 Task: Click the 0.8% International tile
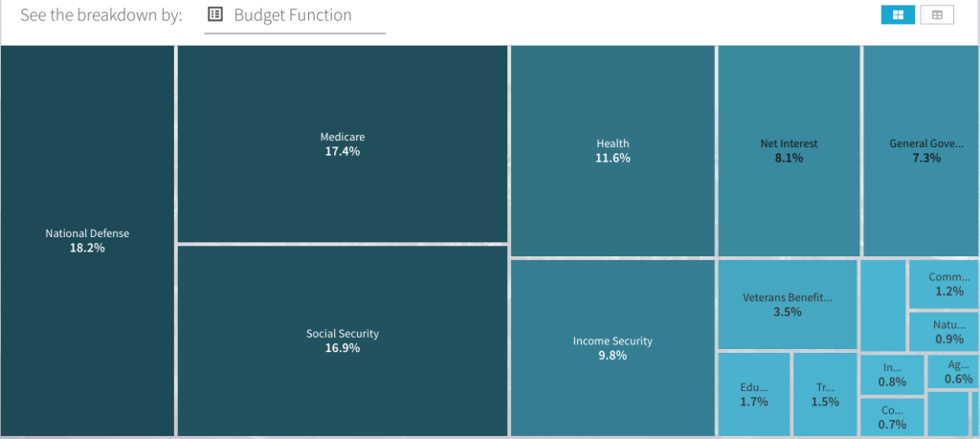pyautogui.click(x=891, y=374)
